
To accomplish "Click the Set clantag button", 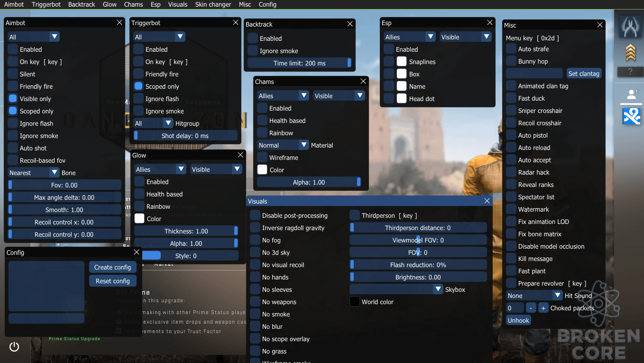I will (x=584, y=74).
